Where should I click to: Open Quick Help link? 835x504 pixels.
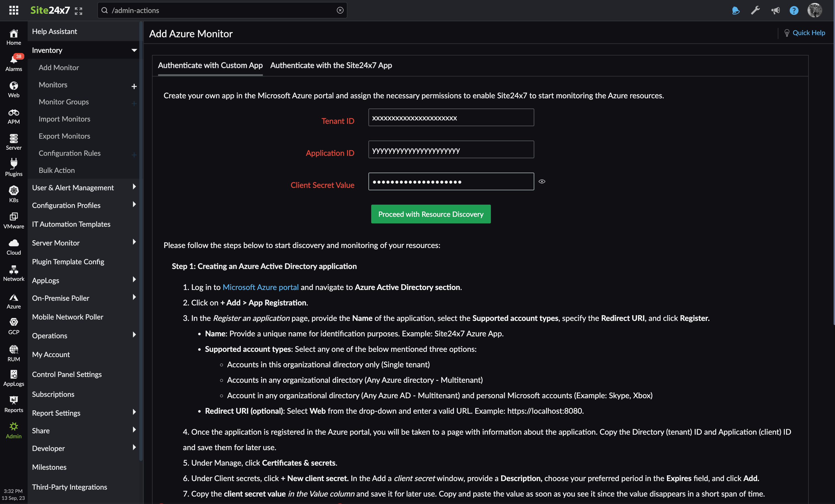[805, 33]
